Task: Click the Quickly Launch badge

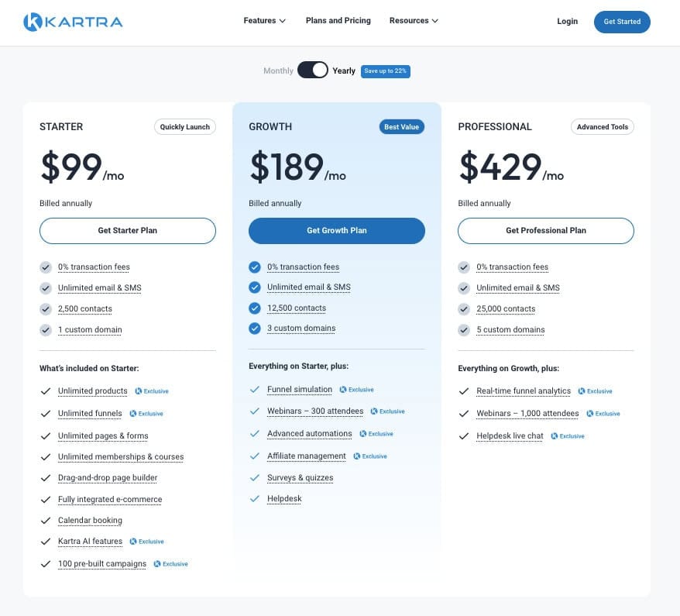Action: click(185, 126)
